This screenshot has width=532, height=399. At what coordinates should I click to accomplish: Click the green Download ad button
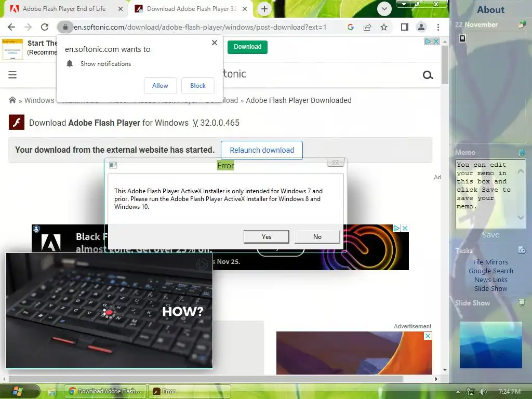click(247, 47)
